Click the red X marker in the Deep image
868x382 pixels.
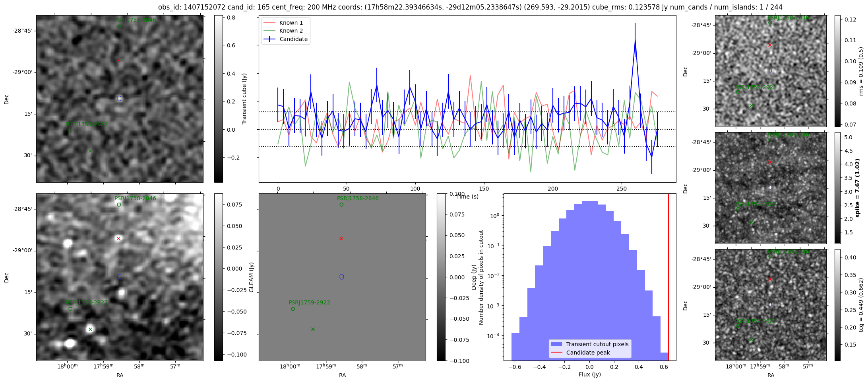click(x=118, y=239)
